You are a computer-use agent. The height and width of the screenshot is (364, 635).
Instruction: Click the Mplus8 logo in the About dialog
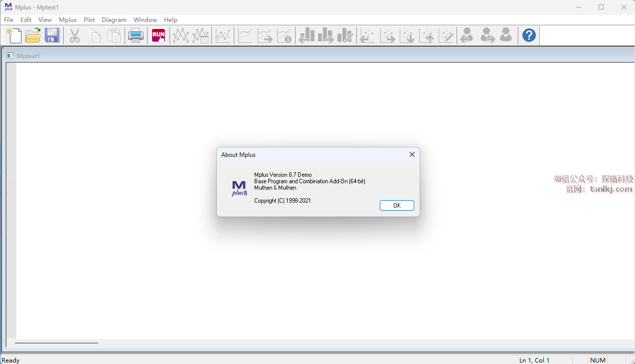click(x=239, y=188)
